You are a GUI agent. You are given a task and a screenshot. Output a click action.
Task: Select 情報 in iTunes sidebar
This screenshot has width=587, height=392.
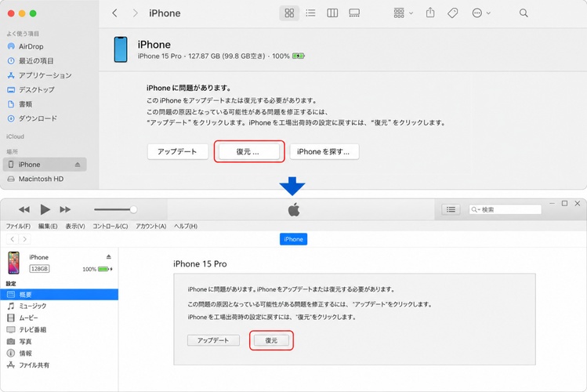59,353
